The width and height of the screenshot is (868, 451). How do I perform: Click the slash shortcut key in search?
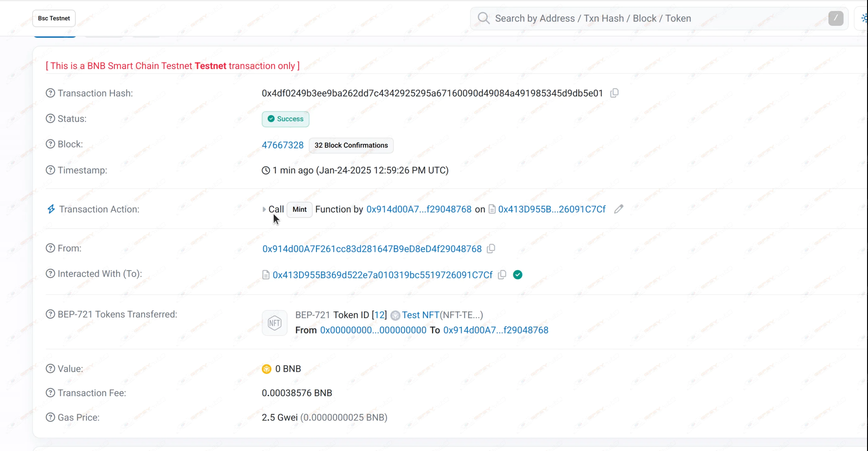(x=836, y=18)
